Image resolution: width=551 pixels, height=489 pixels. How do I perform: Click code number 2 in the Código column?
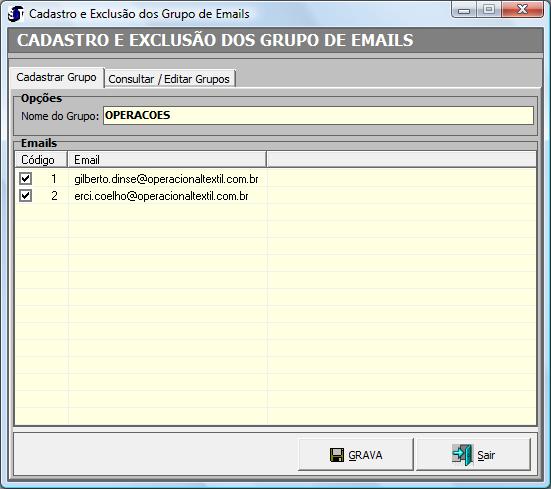[54, 196]
